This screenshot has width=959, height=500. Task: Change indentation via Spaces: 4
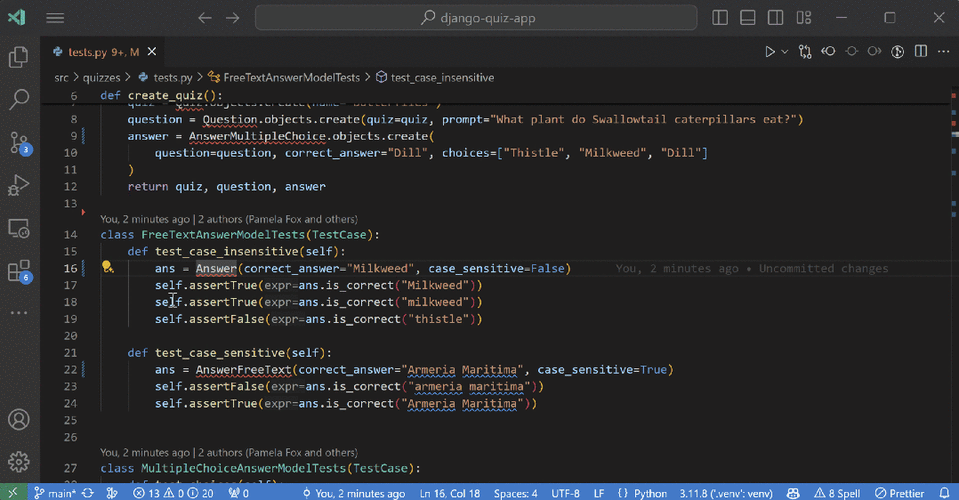click(516, 493)
